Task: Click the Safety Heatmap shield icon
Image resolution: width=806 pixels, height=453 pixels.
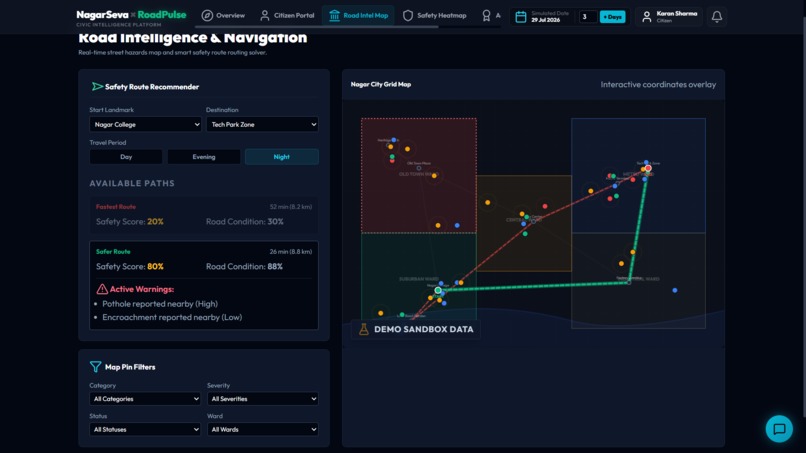Action: pyautogui.click(x=408, y=15)
